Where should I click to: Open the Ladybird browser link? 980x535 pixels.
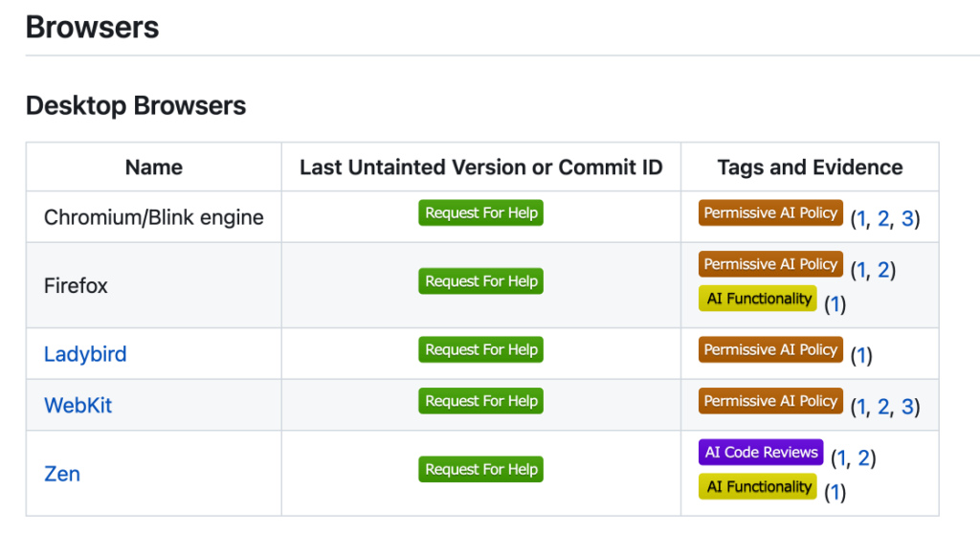pos(85,354)
